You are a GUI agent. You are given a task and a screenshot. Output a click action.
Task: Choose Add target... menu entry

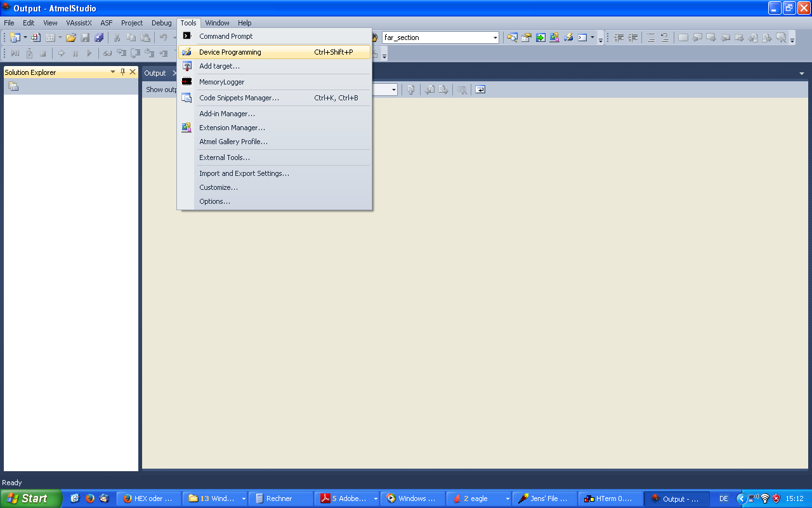275,66
